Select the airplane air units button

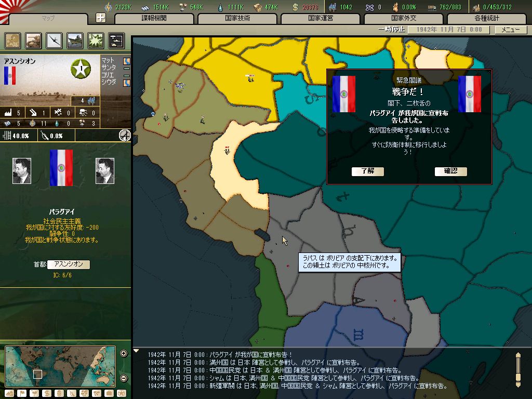click(x=54, y=41)
